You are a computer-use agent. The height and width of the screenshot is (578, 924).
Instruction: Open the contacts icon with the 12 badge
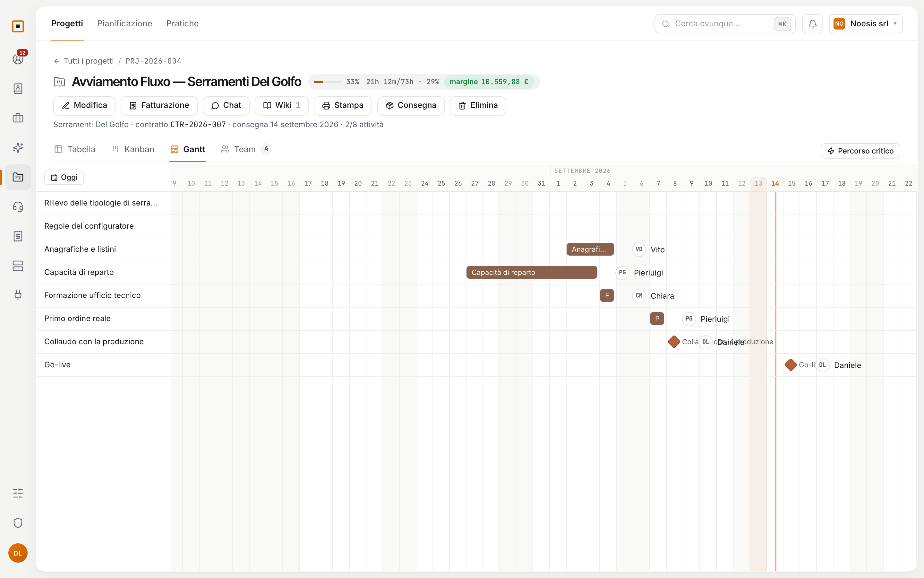pyautogui.click(x=18, y=59)
